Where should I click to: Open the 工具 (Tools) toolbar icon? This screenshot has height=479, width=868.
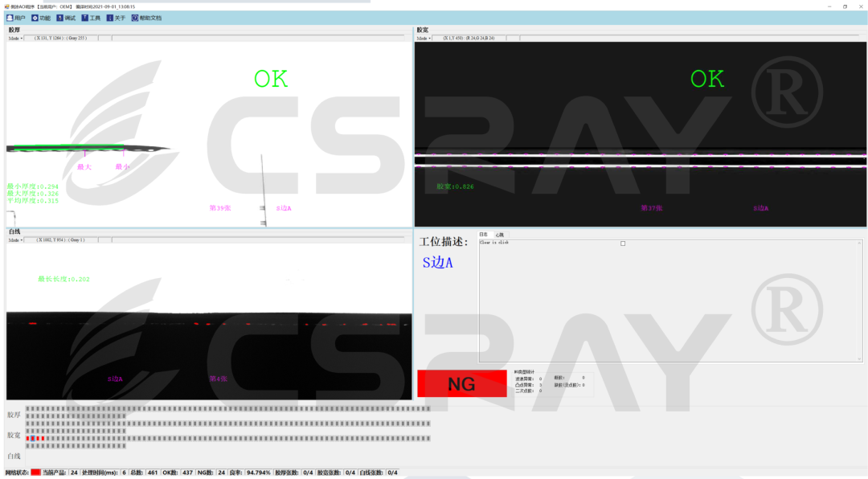pyautogui.click(x=84, y=18)
